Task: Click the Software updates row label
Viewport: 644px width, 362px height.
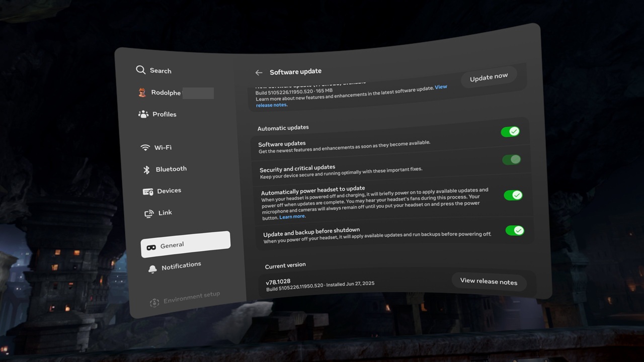Action: [282, 144]
